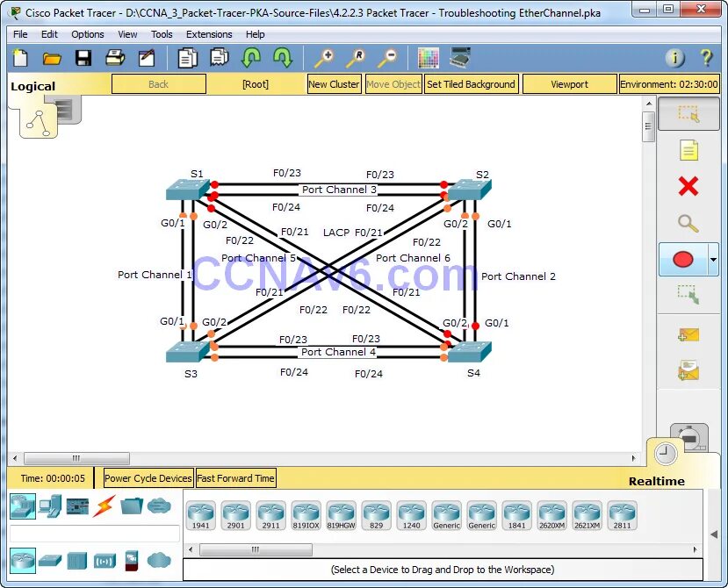Open the Tools menu
Viewport: 728px width, 588px height.
[x=162, y=34]
